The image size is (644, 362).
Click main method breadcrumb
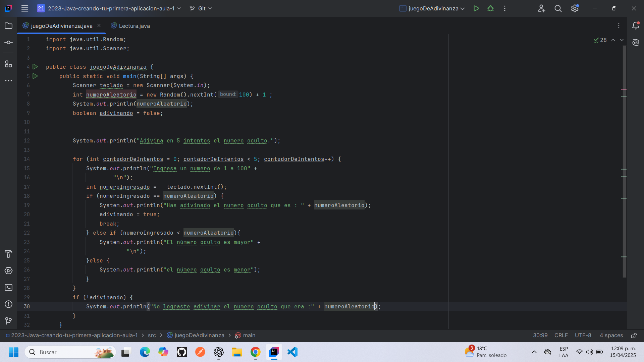pyautogui.click(x=245, y=336)
